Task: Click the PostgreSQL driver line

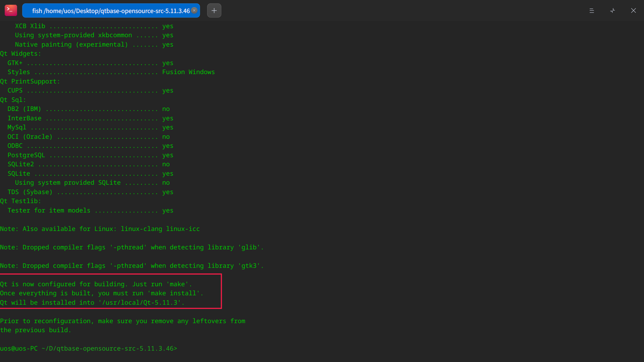Action: click(26, 155)
